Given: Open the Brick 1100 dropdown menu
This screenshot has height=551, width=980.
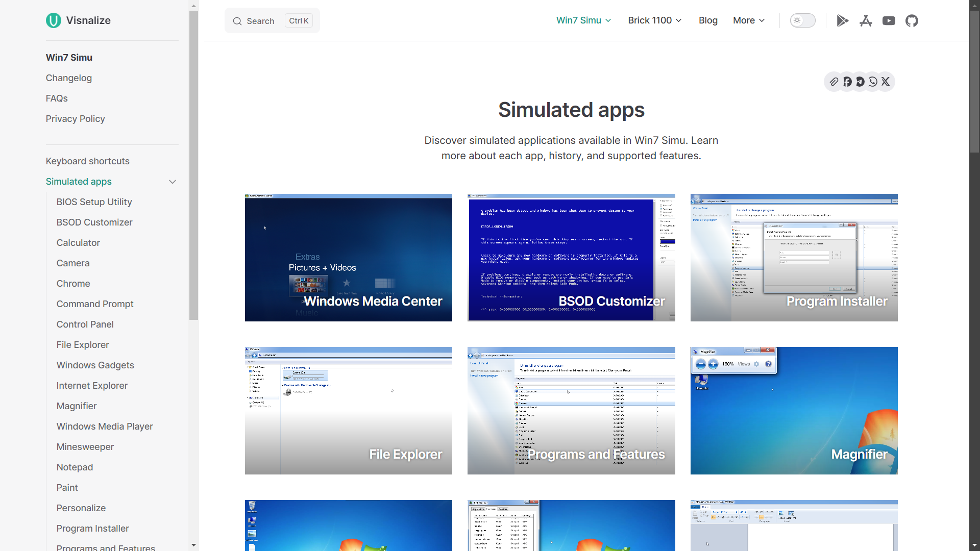Looking at the screenshot, I should tap(654, 20).
